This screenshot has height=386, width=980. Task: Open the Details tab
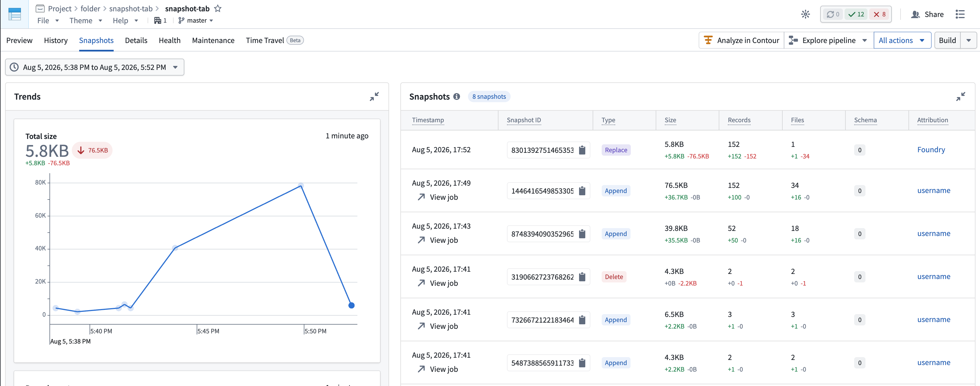[x=136, y=40]
